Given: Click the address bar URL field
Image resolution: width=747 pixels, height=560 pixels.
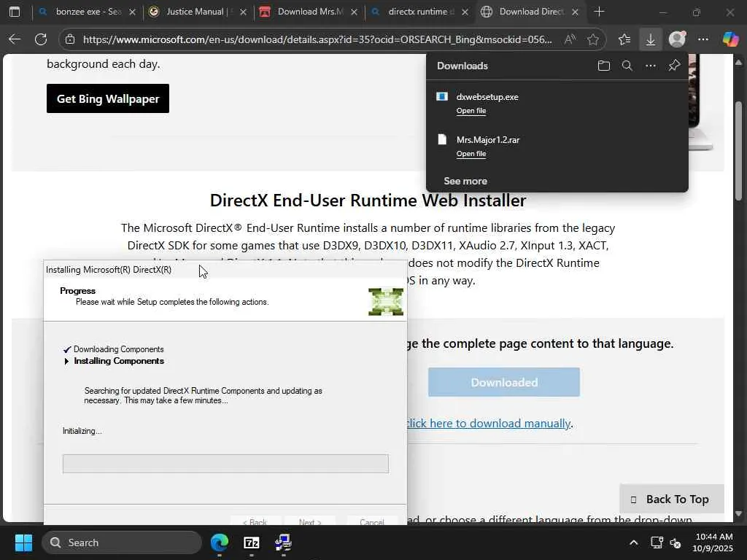Looking at the screenshot, I should 317,39.
